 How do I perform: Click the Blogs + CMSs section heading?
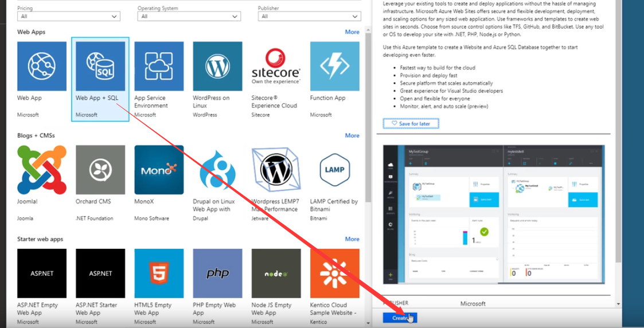[x=36, y=135]
